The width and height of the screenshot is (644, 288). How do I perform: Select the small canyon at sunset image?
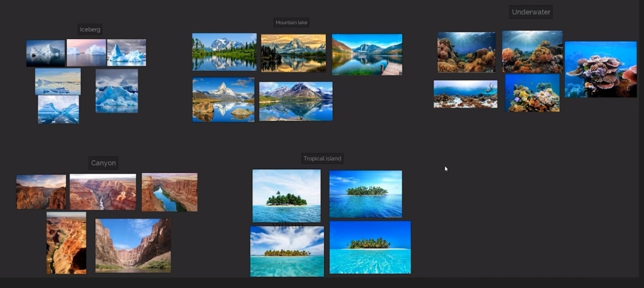click(41, 192)
